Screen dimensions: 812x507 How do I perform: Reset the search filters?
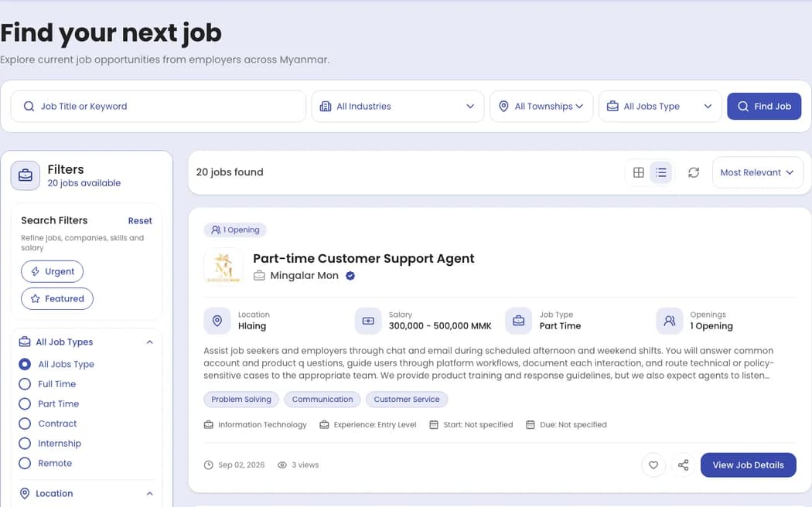click(140, 221)
